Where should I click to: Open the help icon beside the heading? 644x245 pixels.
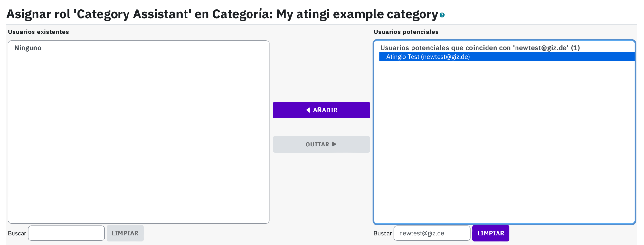pos(442,15)
